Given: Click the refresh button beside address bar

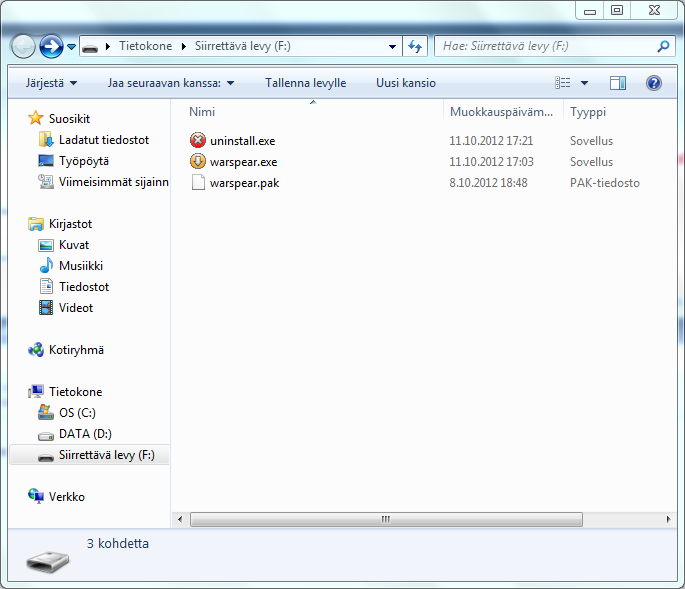Looking at the screenshot, I should coord(416,46).
